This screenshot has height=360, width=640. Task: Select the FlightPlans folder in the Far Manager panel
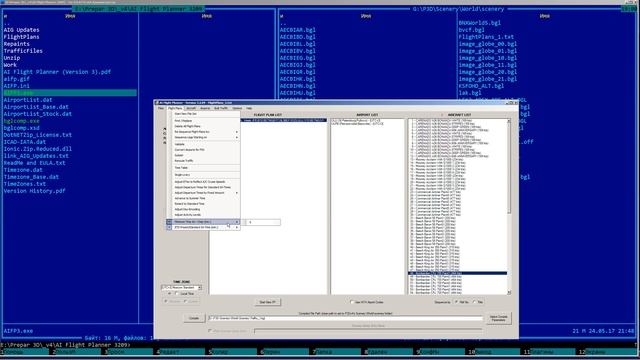(x=22, y=37)
